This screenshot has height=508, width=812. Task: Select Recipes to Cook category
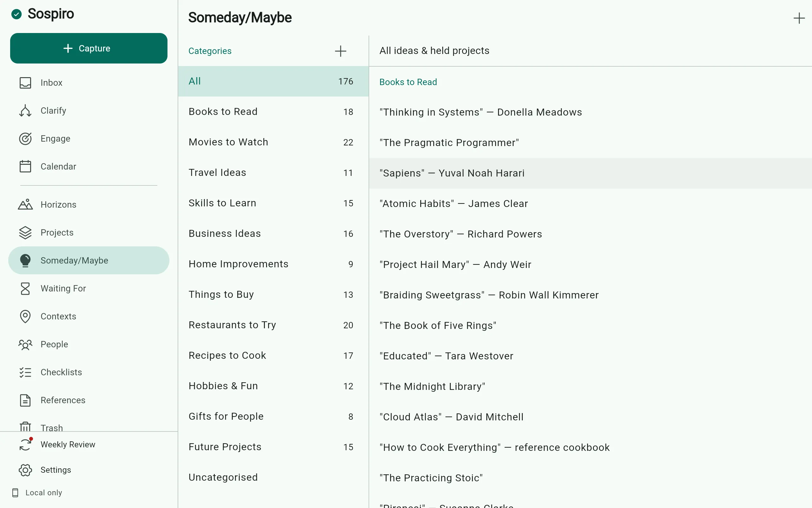273,356
